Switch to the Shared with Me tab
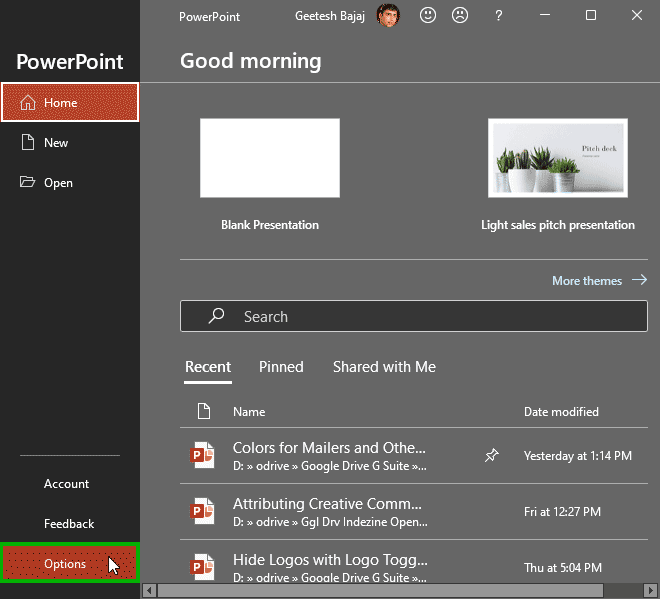Image resolution: width=660 pixels, height=599 pixels. (384, 367)
